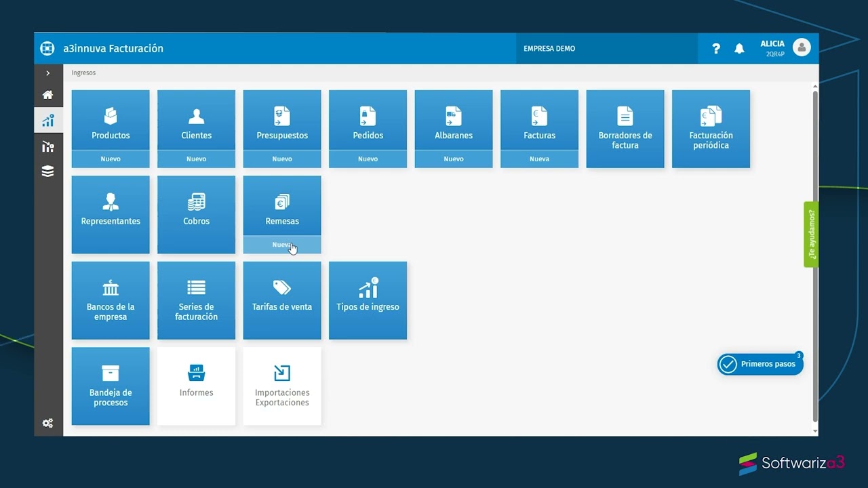The height and width of the screenshot is (488, 868).
Task: Open Borradores de factura tile
Action: [x=625, y=129]
